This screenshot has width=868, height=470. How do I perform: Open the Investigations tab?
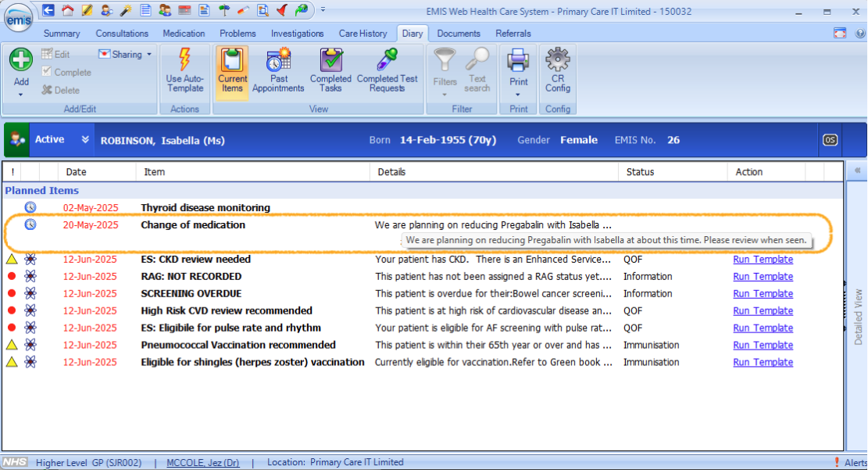[297, 34]
